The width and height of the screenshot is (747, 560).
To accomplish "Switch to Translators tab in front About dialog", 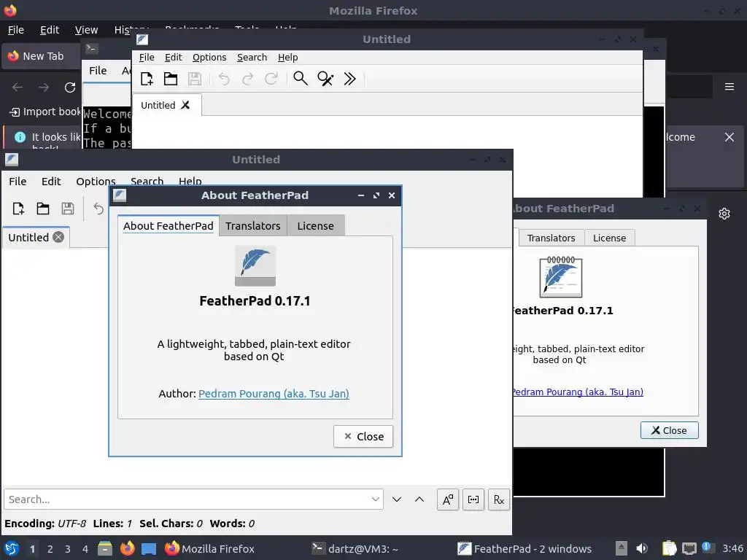I will (253, 226).
